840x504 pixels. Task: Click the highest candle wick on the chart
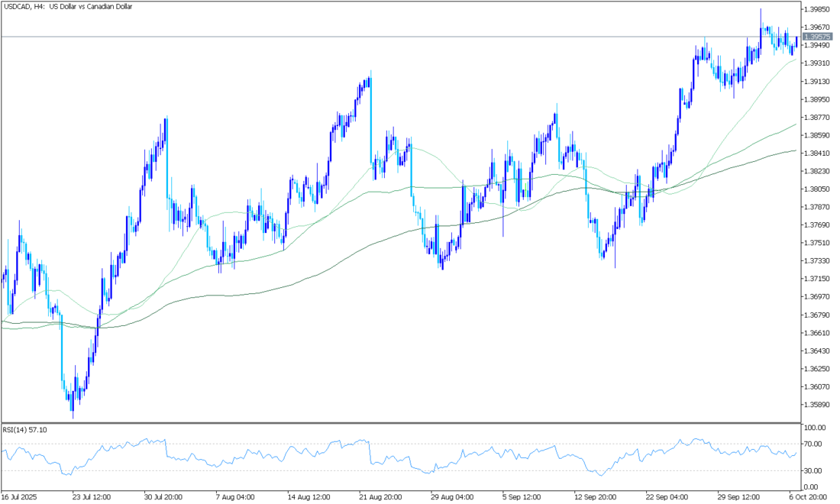[761, 11]
